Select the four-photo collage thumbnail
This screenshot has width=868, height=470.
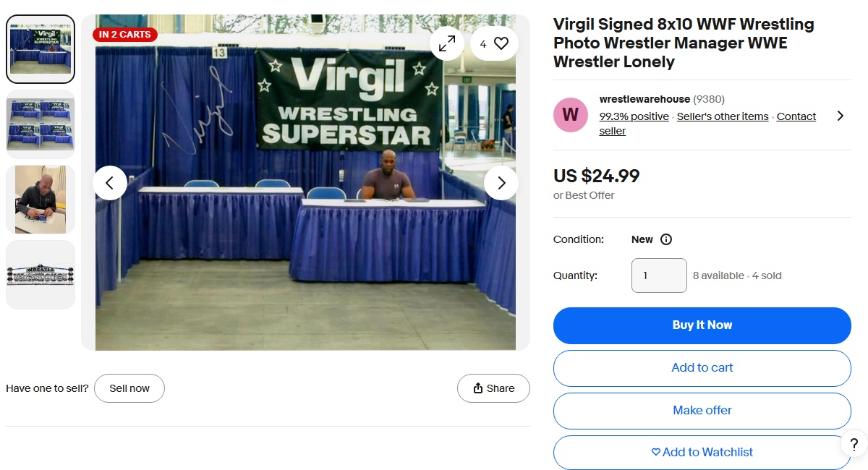(x=41, y=124)
